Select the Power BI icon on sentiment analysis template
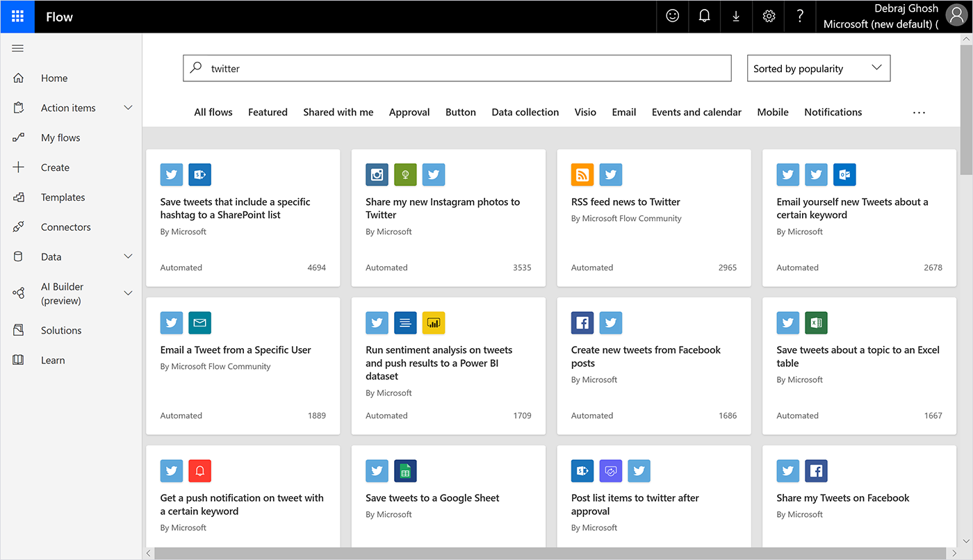This screenshot has width=973, height=560. coord(434,322)
